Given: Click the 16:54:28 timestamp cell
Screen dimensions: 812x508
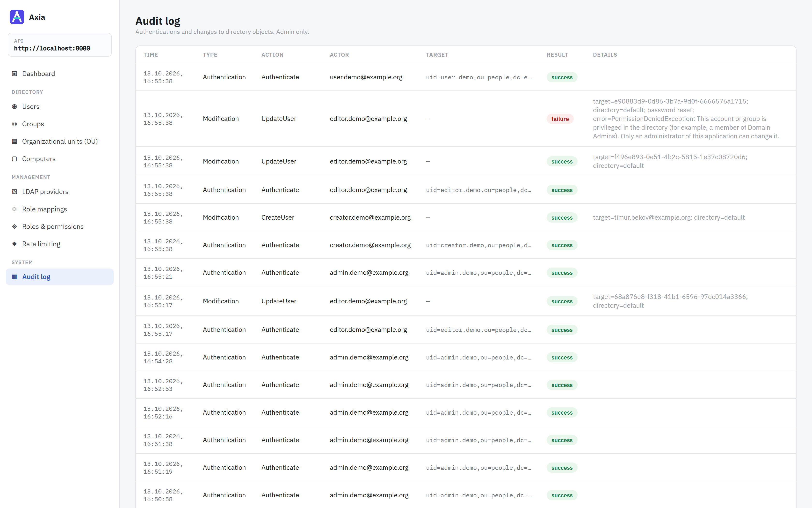Looking at the screenshot, I should 163,358.
